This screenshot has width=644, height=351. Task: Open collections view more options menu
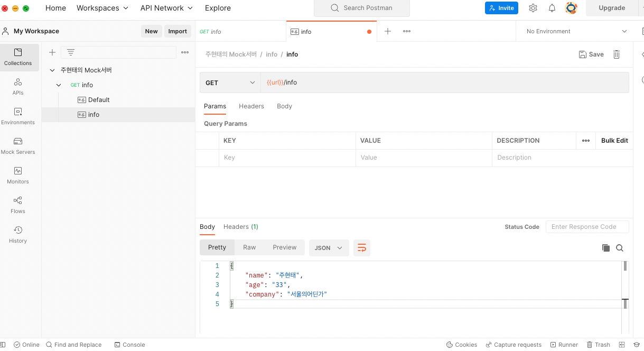(185, 52)
